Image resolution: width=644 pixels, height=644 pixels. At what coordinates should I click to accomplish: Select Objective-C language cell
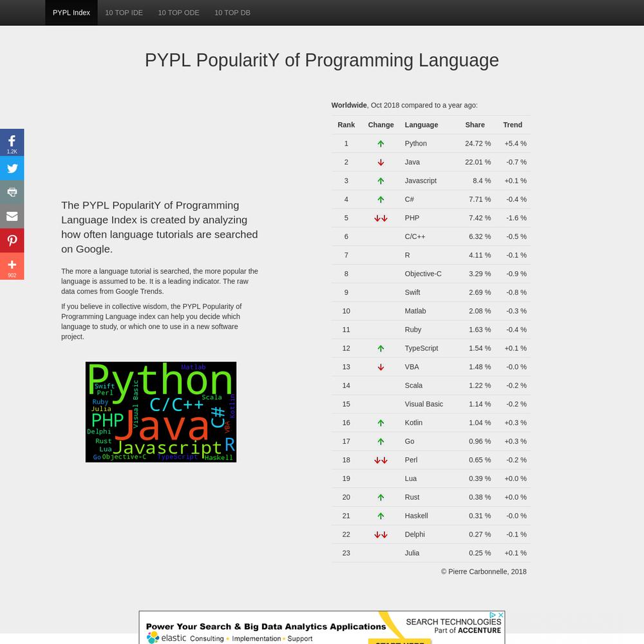(x=423, y=274)
